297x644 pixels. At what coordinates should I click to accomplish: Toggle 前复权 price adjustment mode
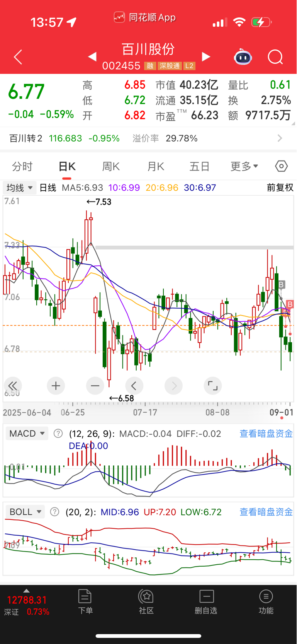(x=280, y=188)
